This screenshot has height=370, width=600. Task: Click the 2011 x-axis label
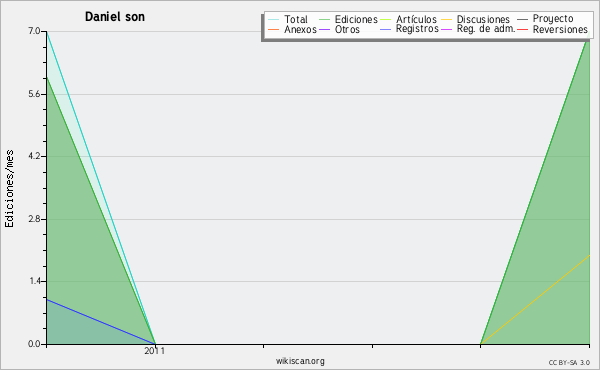click(155, 351)
